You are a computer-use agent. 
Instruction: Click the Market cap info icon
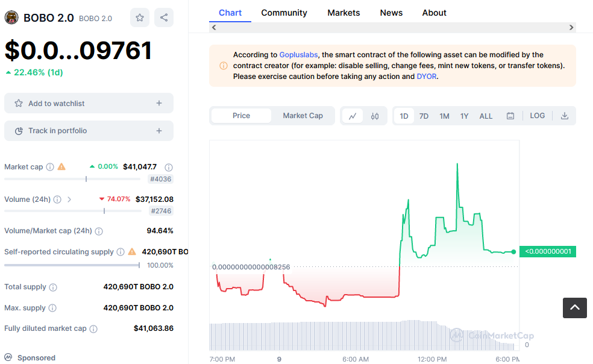click(x=50, y=167)
